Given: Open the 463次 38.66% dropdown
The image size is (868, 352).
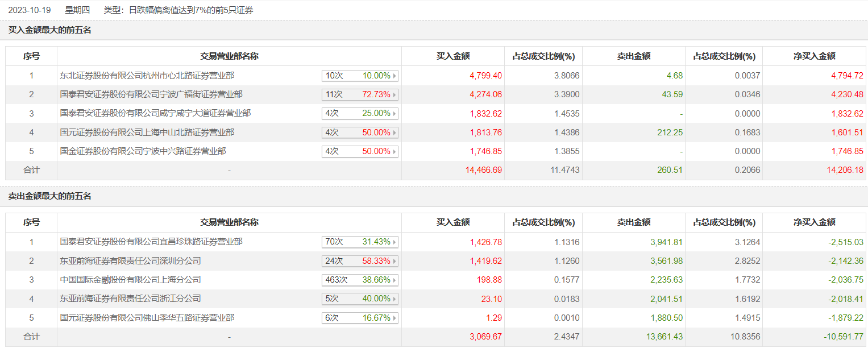Looking at the screenshot, I should tap(360, 280).
